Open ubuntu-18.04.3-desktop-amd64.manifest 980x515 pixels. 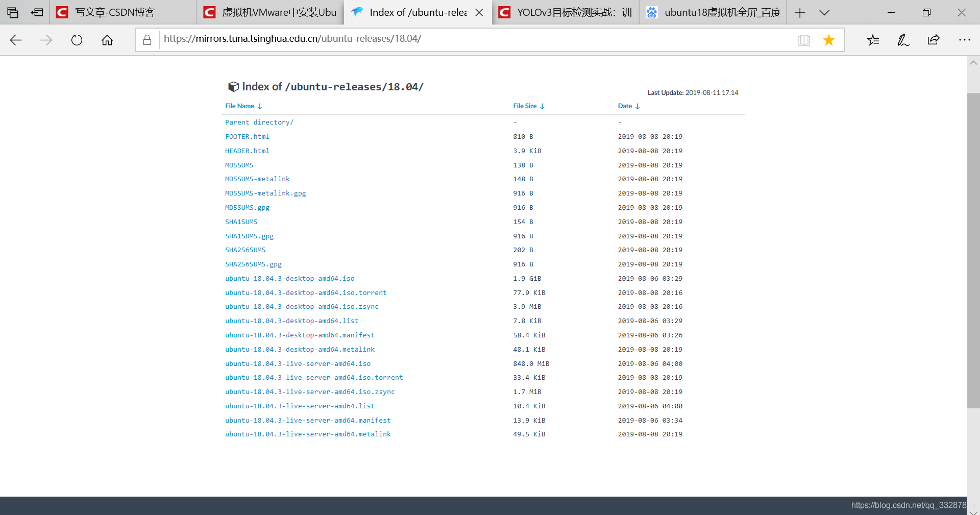pyautogui.click(x=300, y=335)
